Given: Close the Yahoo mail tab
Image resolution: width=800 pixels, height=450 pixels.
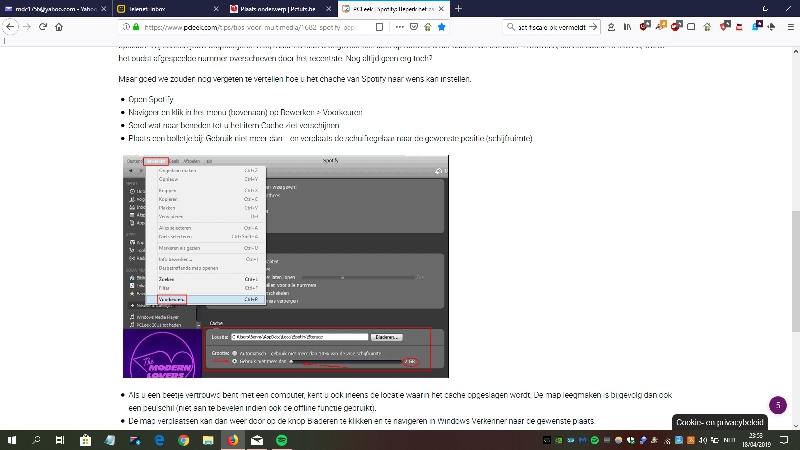Looking at the screenshot, I should (104, 9).
